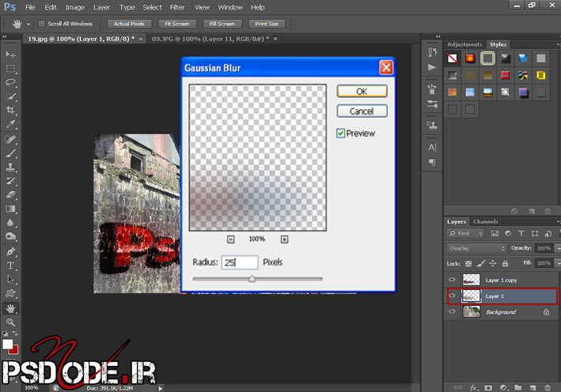This screenshot has height=392, width=561.
Task: Expand the toolbox double-arrow
Action: pyautogui.click(x=4, y=36)
